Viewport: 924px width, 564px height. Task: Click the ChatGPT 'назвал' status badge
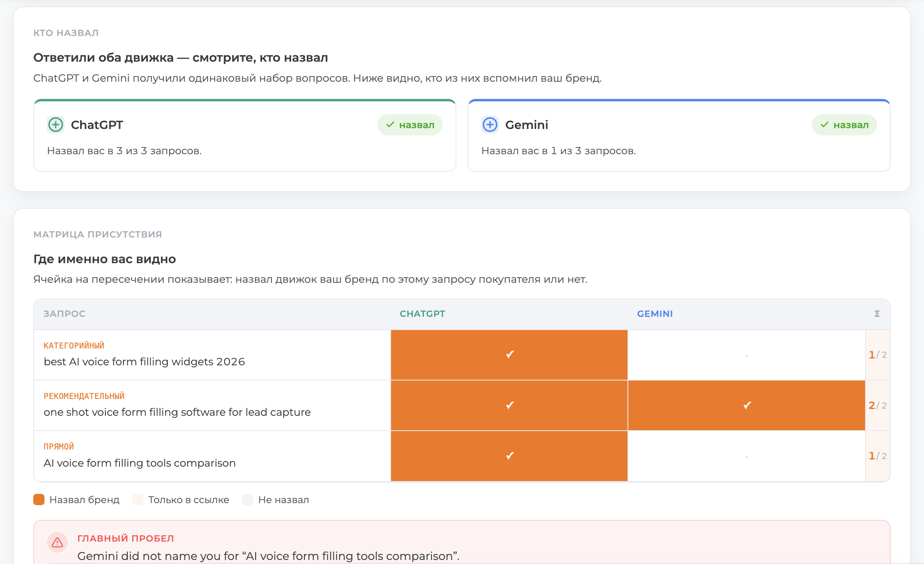click(x=410, y=125)
